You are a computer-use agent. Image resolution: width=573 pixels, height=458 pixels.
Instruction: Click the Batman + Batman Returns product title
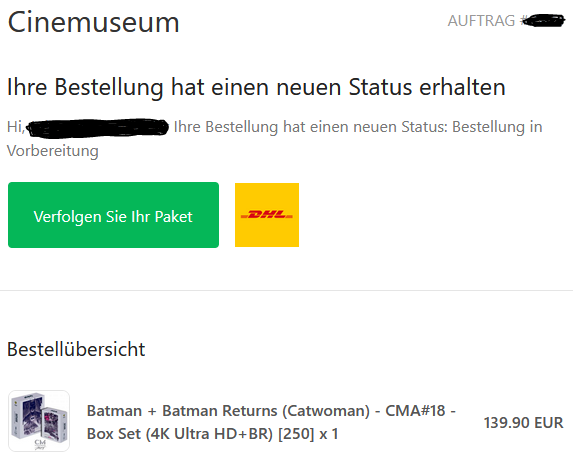(271, 422)
